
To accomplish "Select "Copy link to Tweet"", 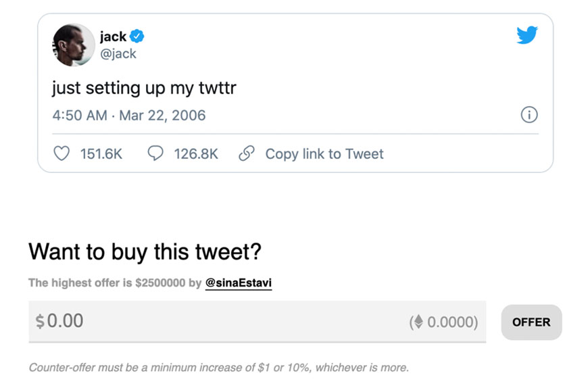I will (x=324, y=154).
